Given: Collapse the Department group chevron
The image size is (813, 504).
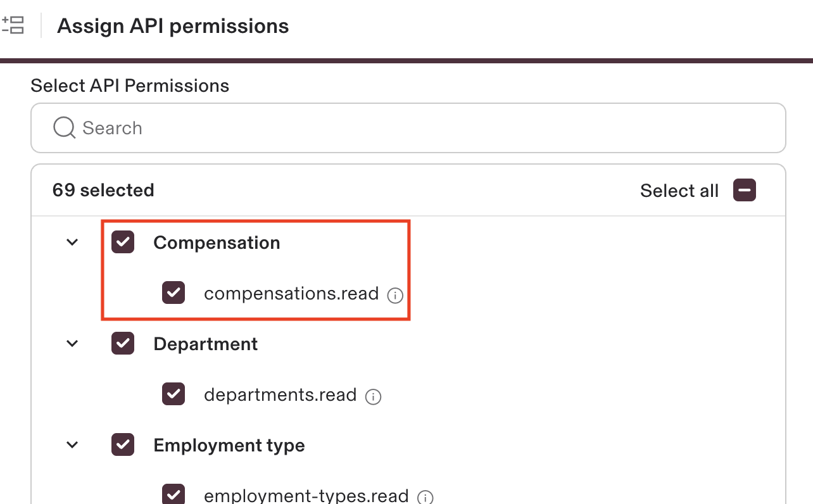Looking at the screenshot, I should coord(73,344).
